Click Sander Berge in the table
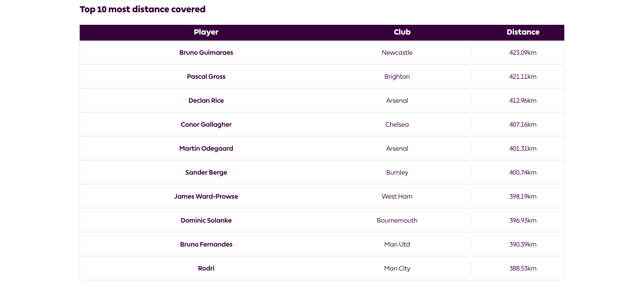Screen dimensions: 644x297 [x=206, y=172]
